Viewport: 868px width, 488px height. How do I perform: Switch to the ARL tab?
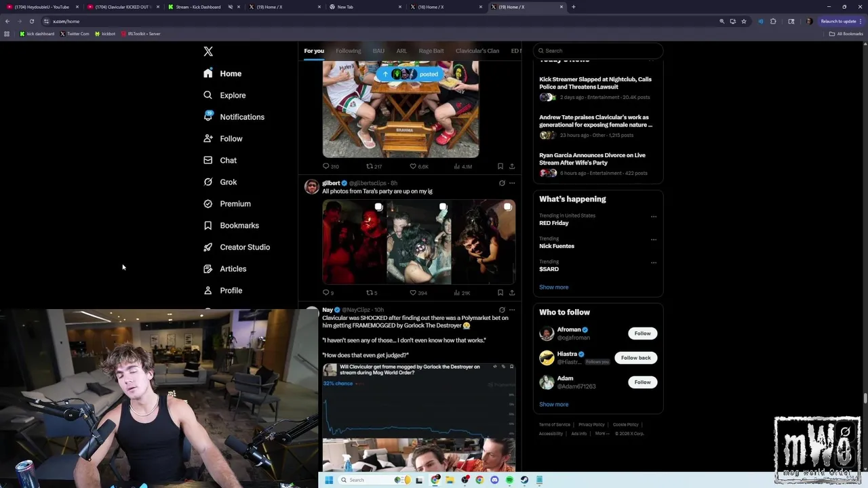(401, 51)
